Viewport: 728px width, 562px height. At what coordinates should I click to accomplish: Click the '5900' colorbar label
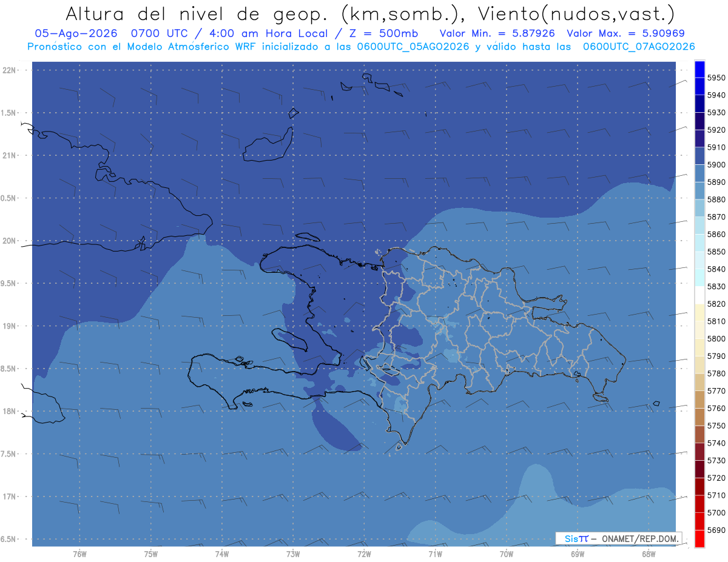[x=716, y=165]
